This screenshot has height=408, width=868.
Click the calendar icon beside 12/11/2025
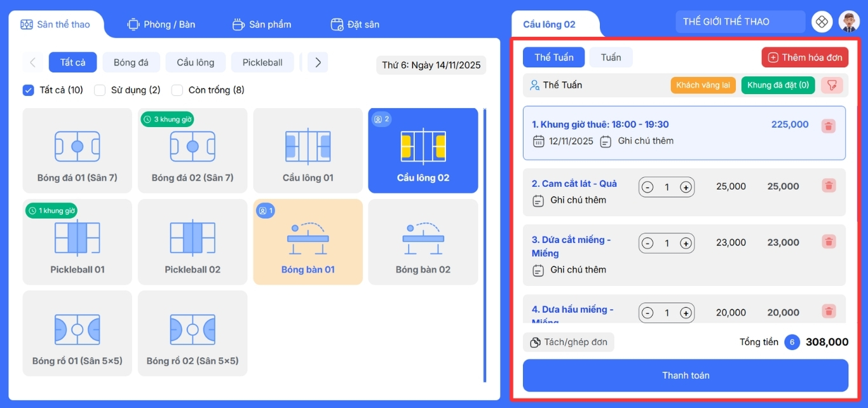coord(538,141)
